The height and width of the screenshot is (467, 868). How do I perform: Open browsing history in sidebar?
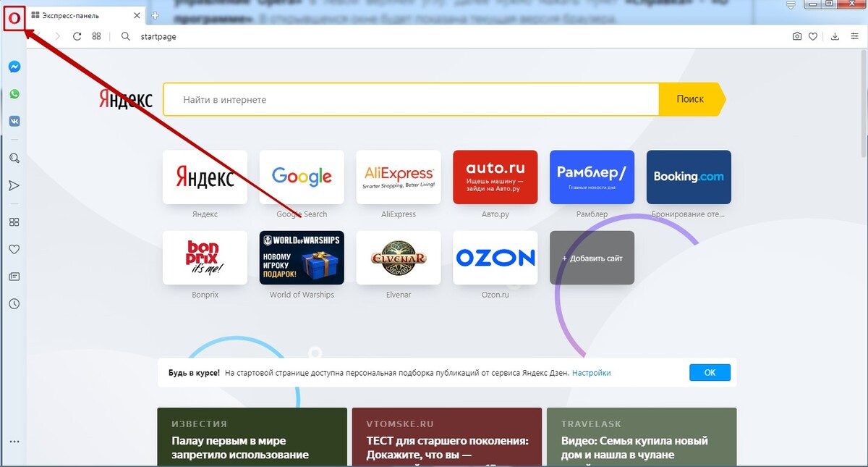point(14,304)
